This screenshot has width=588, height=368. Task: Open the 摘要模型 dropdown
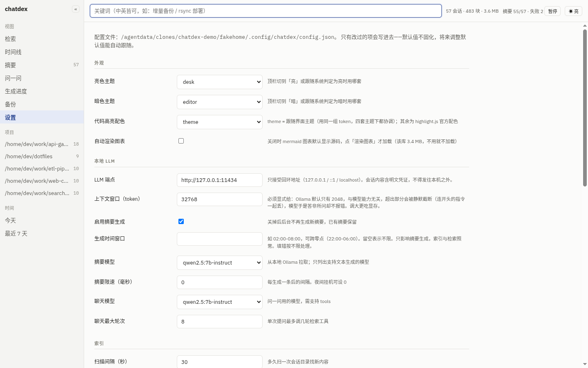tap(220, 263)
